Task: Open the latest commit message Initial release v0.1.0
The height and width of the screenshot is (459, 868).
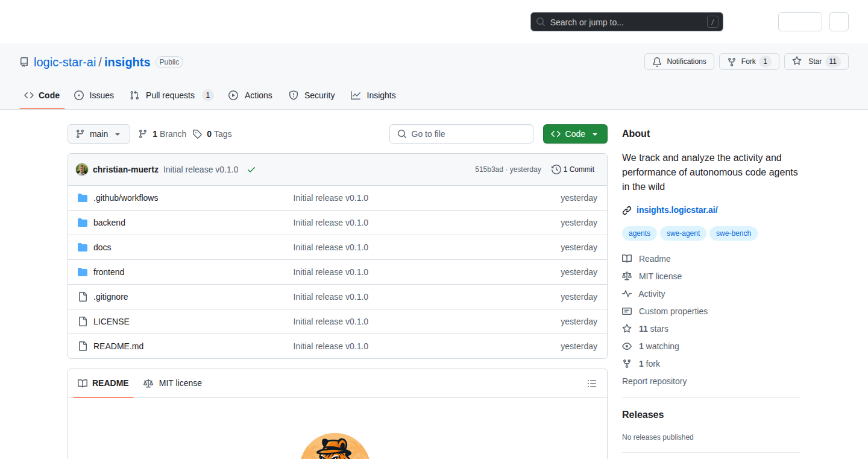Action: click(201, 169)
